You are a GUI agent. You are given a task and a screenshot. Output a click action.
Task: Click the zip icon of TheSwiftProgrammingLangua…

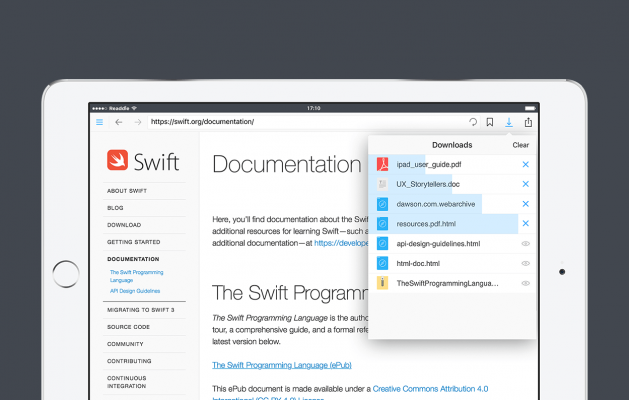(x=382, y=283)
